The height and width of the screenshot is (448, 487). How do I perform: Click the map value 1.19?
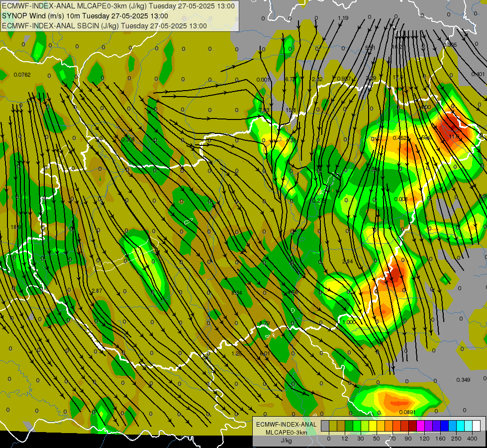[343, 18]
